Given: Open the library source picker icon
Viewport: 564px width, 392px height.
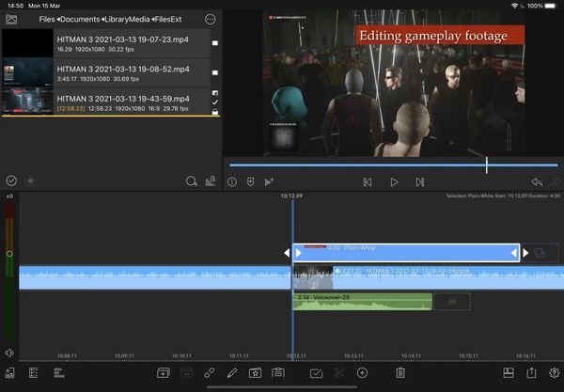Looking at the screenshot, I should tap(11, 20).
